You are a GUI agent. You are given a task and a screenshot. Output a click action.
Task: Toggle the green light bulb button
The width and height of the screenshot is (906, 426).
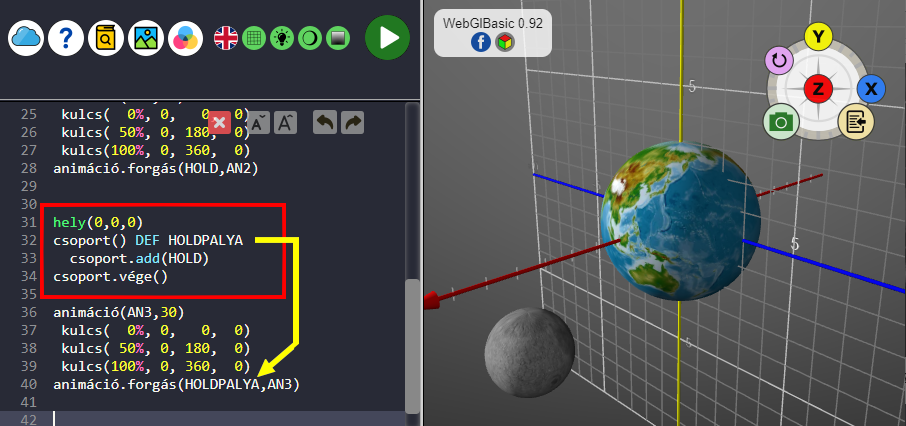[282, 38]
